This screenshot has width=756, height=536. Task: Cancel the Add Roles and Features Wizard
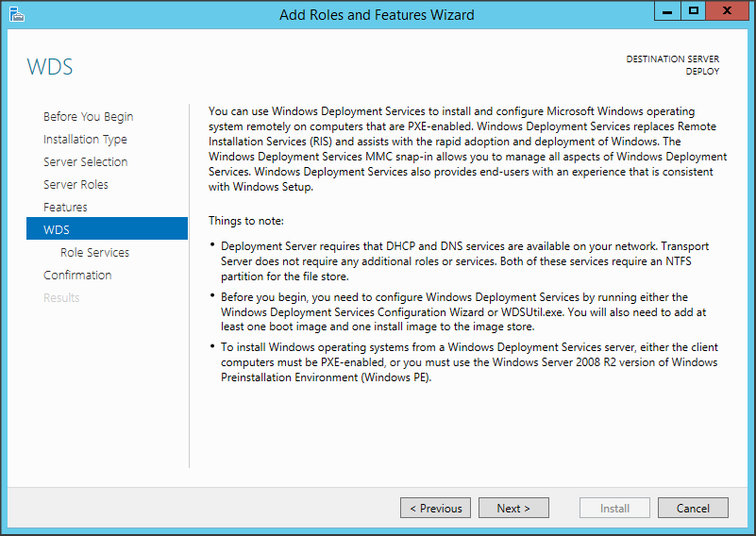(x=692, y=508)
